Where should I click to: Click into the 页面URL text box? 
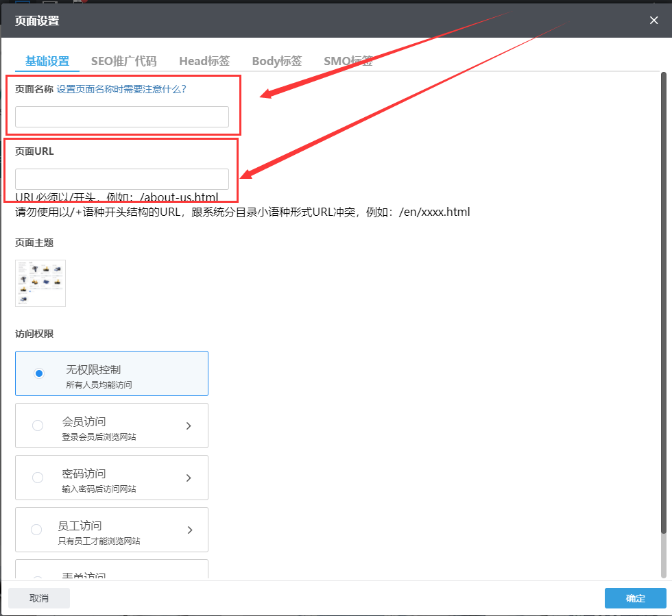[122, 179]
